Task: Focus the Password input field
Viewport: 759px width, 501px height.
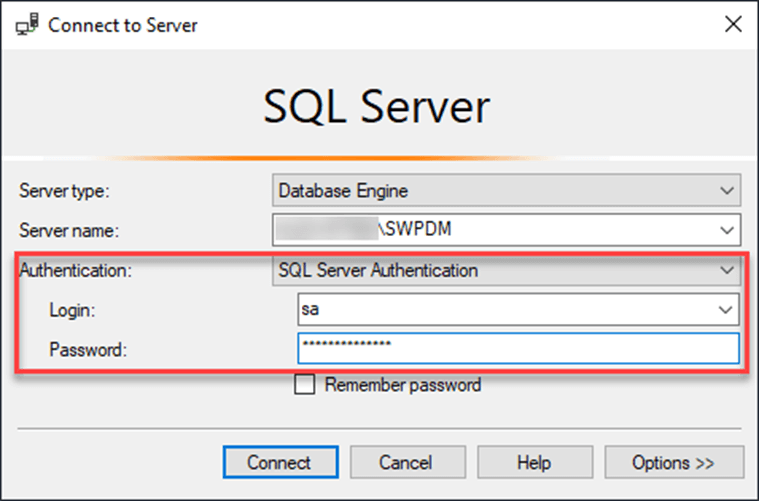Action: point(518,348)
